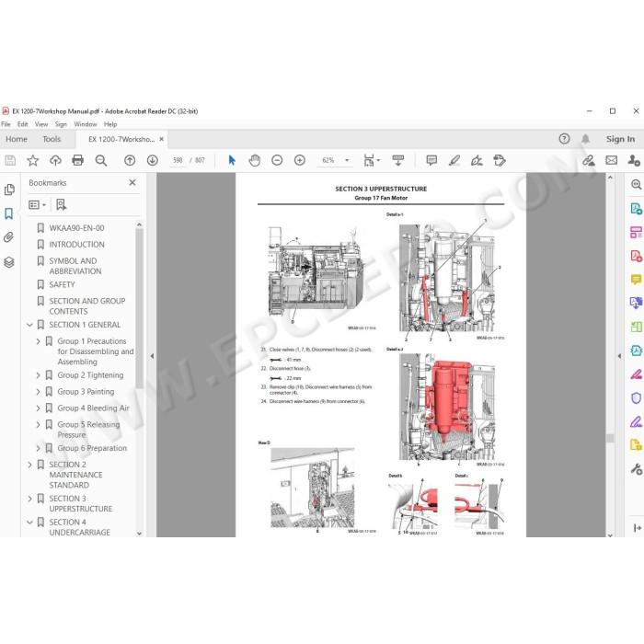
Task: Click the page number input field
Action: tap(178, 160)
